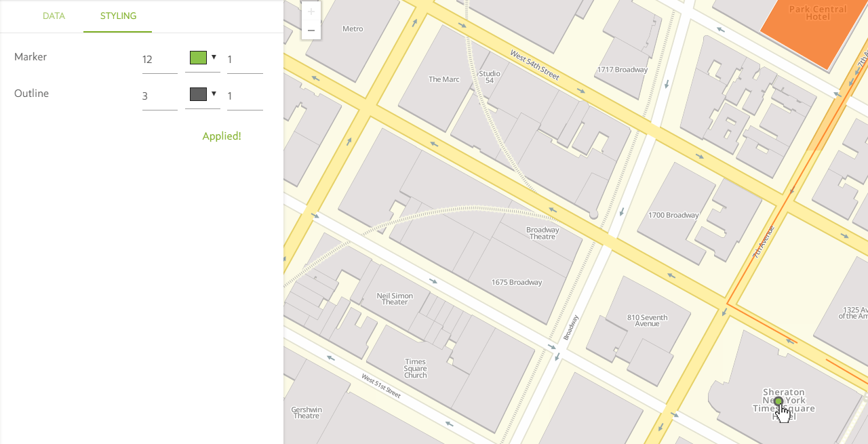Click the 1717 Broadway building label
The image size is (868, 444).
(623, 69)
